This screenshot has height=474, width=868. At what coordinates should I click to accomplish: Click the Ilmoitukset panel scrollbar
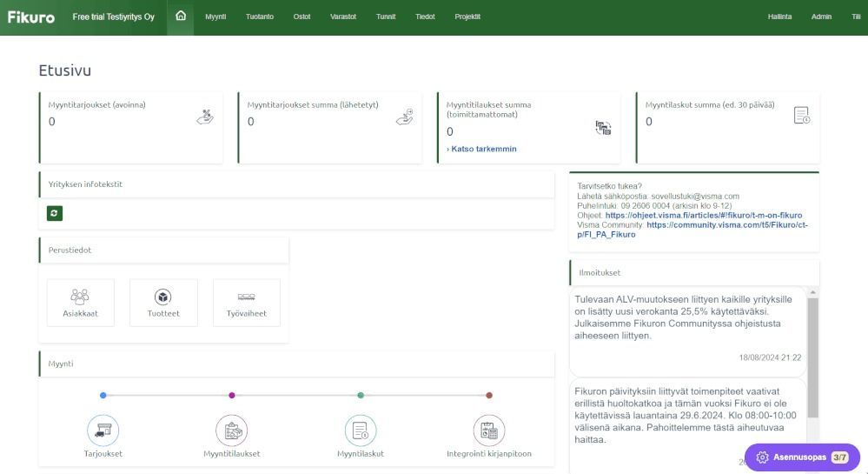(x=812, y=357)
